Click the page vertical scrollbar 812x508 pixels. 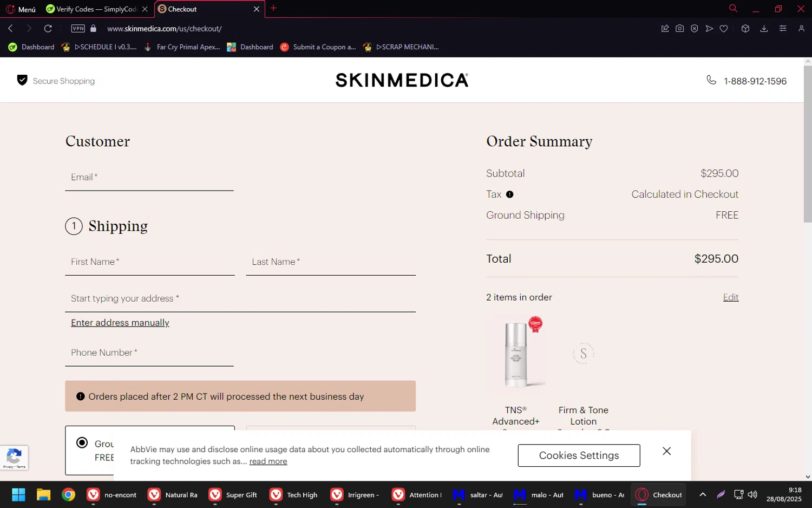pyautogui.click(x=808, y=144)
